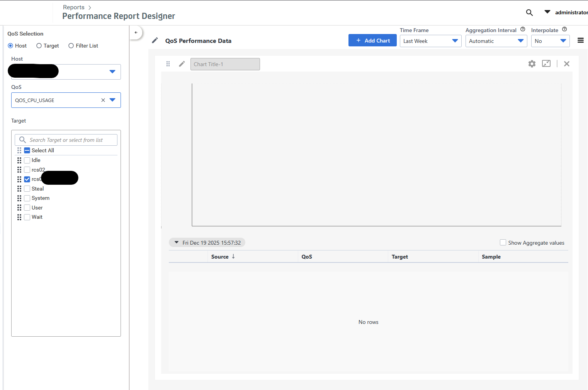Clear QOS_CPU_USAGE selection with X
Image resolution: width=588 pixels, height=390 pixels.
click(103, 100)
